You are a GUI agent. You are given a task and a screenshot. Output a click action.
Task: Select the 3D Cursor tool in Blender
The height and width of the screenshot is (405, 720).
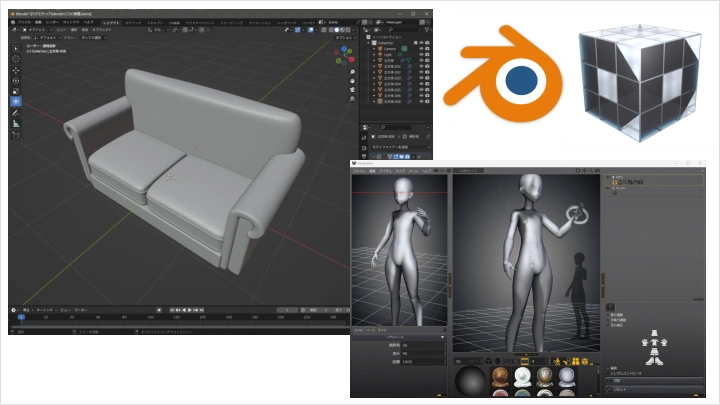(16, 59)
